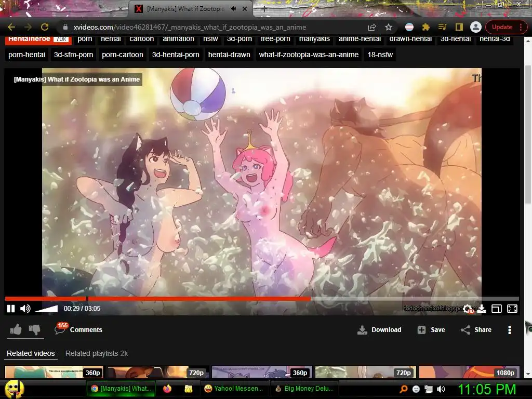This screenshot has width=532, height=399.
Task: Open the browser side panel icon
Action: click(459, 27)
